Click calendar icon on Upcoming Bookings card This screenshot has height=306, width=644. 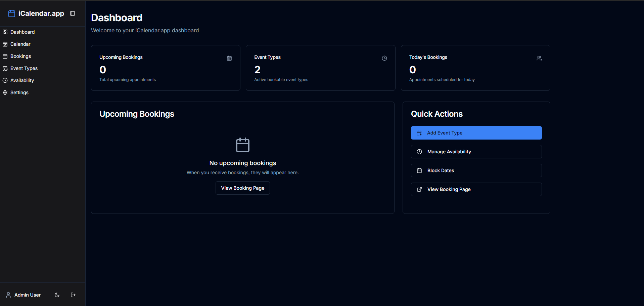(229, 58)
